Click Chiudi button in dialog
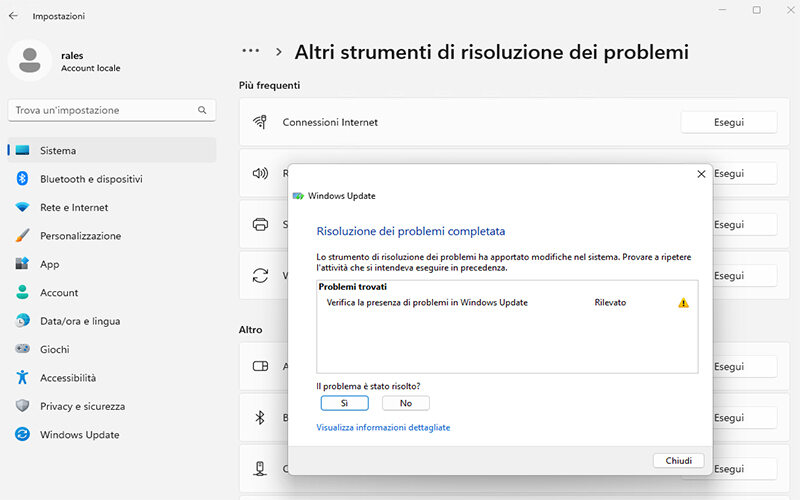The width and height of the screenshot is (800, 500). (679, 460)
